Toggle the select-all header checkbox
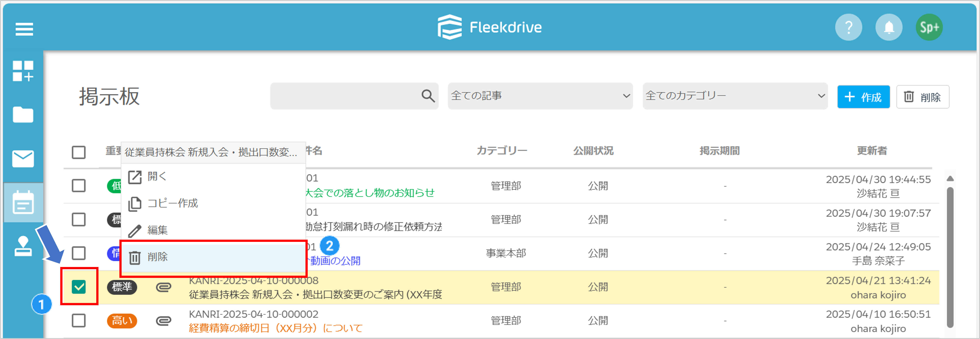This screenshot has width=980, height=339. 79,152
